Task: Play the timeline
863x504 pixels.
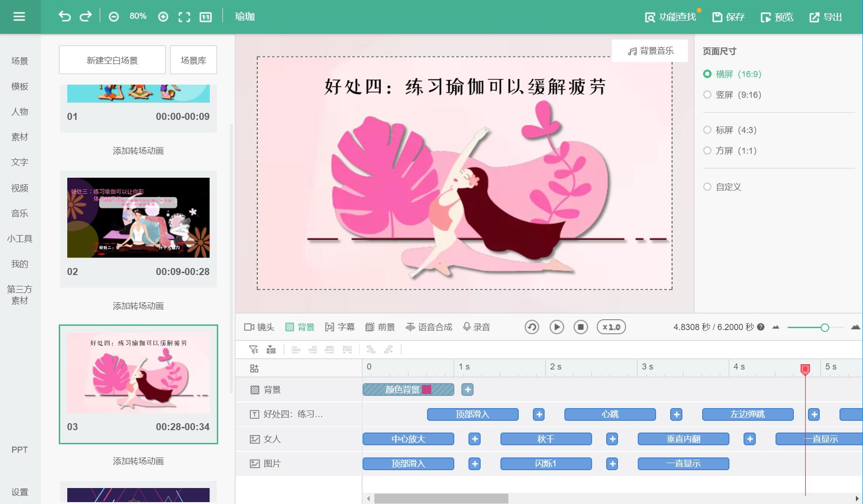Action: pos(557,327)
